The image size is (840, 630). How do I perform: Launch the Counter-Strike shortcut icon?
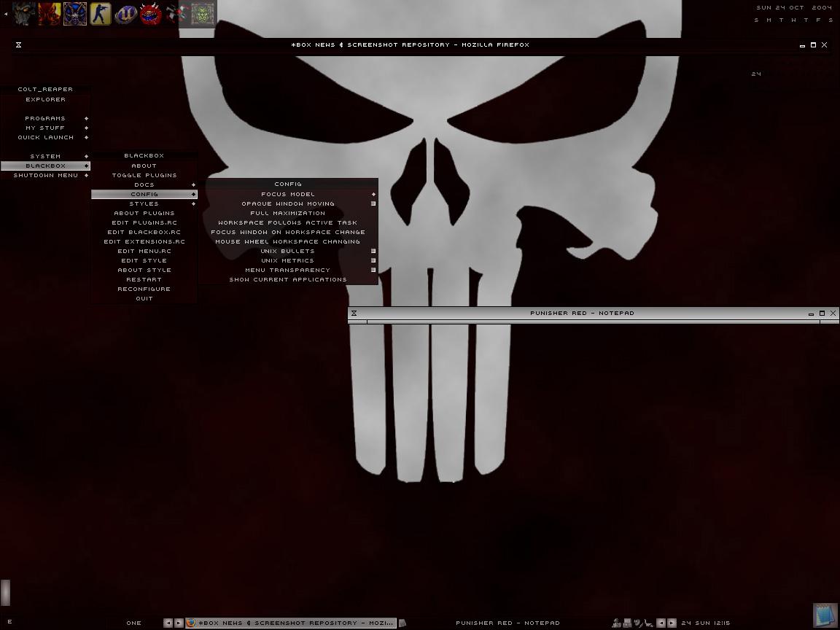(100, 13)
